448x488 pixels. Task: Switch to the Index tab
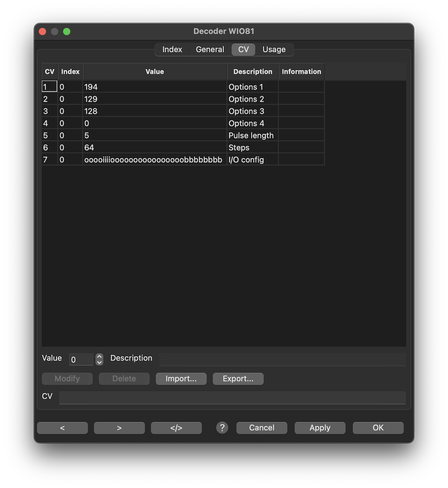[x=172, y=49]
